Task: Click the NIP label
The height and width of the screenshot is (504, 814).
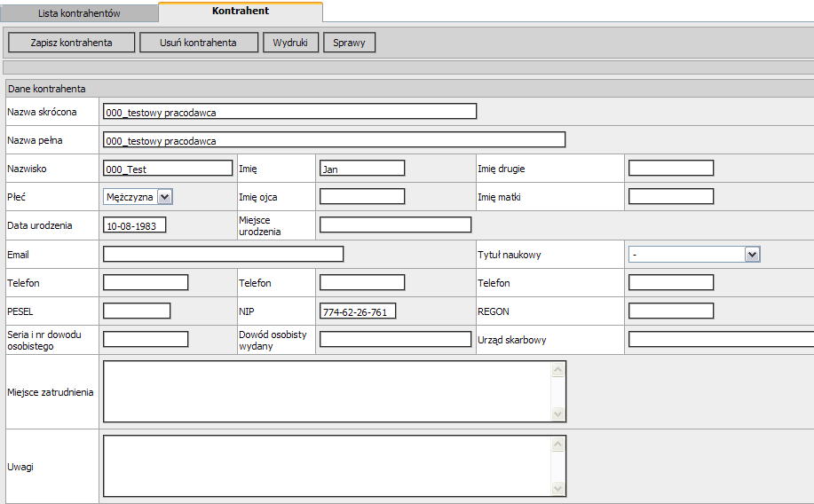Action: [247, 312]
